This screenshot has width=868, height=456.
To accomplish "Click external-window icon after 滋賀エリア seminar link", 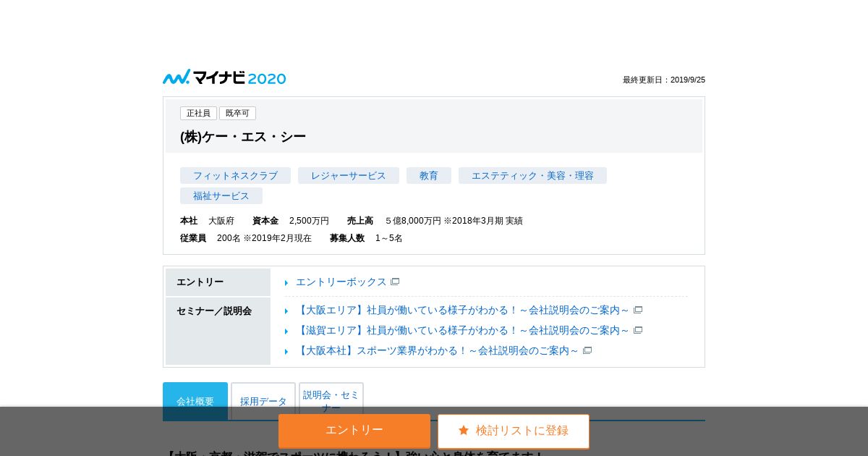I will pyautogui.click(x=638, y=330).
